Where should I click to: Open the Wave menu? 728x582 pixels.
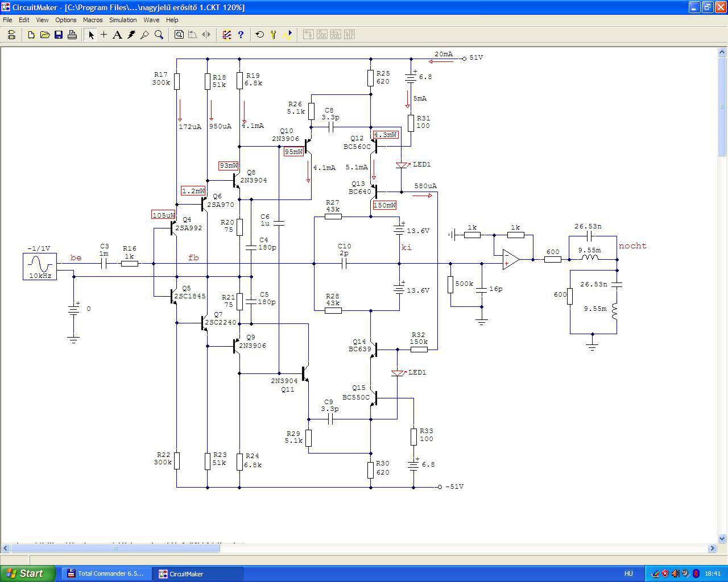(x=151, y=20)
